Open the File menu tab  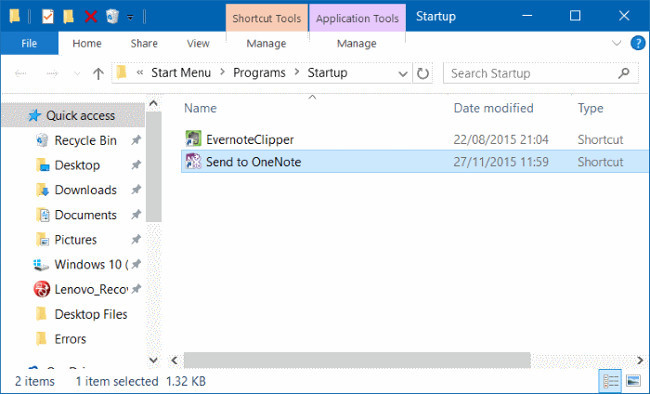(x=29, y=43)
